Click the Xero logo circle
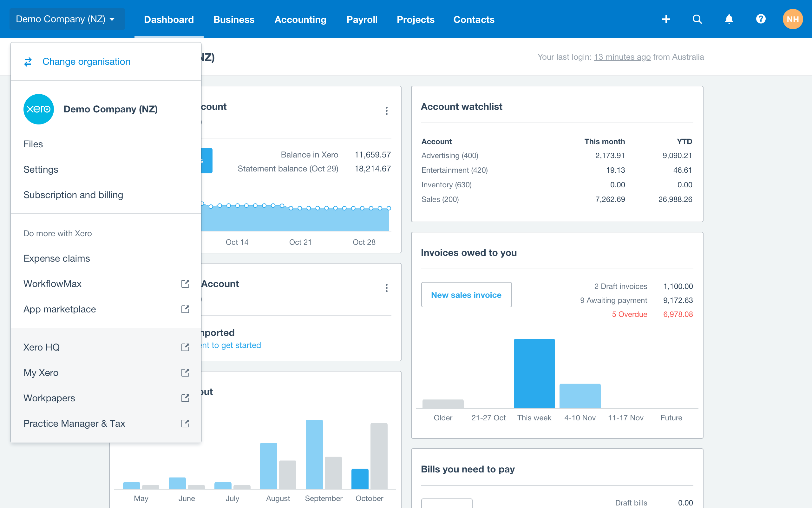 pyautogui.click(x=39, y=109)
